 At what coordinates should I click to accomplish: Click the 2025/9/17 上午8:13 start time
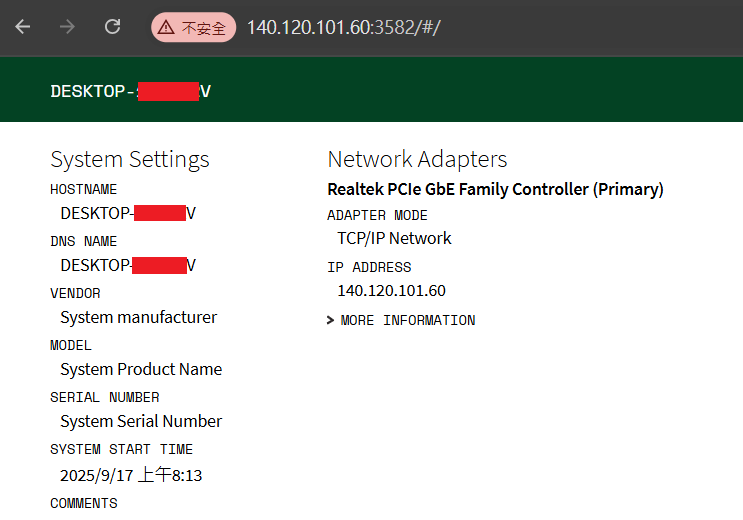point(131,474)
